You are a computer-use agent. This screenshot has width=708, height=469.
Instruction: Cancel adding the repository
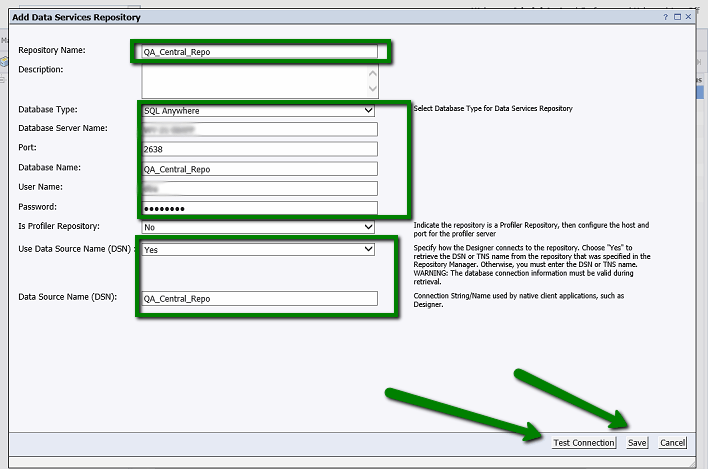point(672,443)
